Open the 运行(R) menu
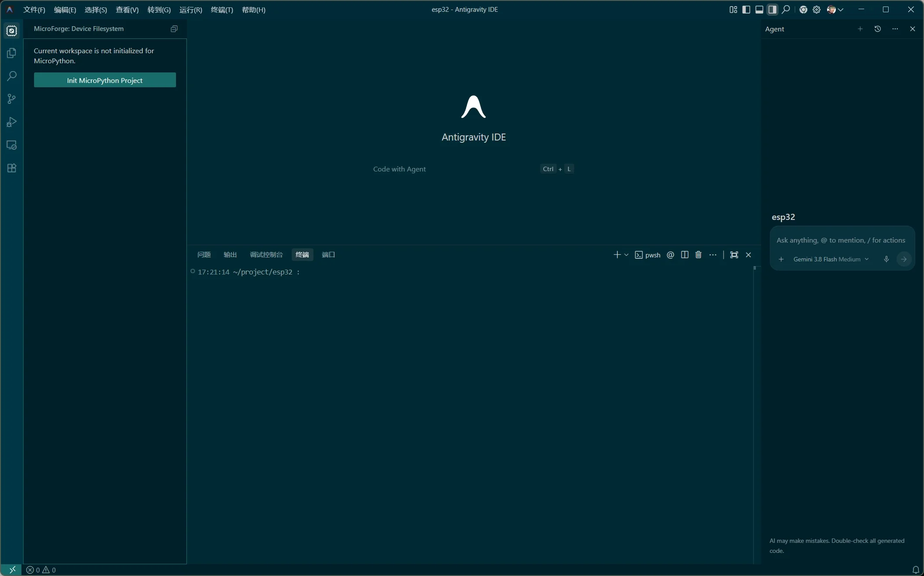Screen dimensions: 924x576 point(191,10)
